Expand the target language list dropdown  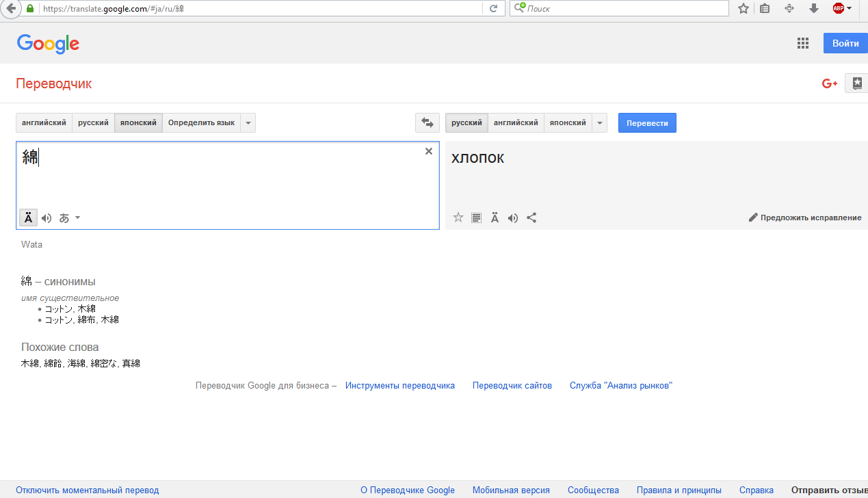[600, 123]
